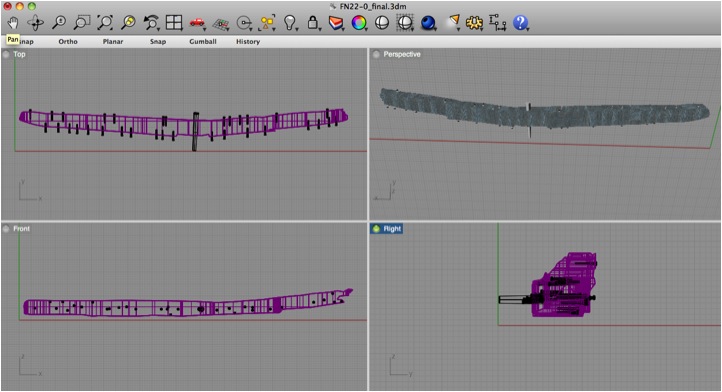Open the settings gear icon
The width and height of the screenshot is (722, 392).
click(x=474, y=23)
